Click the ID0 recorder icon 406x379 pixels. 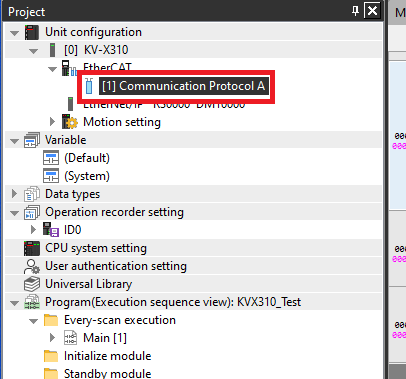pos(51,230)
